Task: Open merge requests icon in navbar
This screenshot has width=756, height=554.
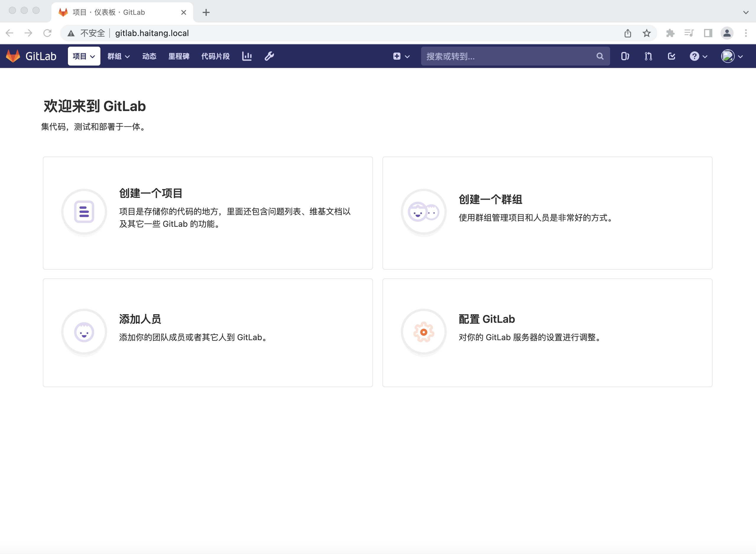Action: pyautogui.click(x=648, y=56)
